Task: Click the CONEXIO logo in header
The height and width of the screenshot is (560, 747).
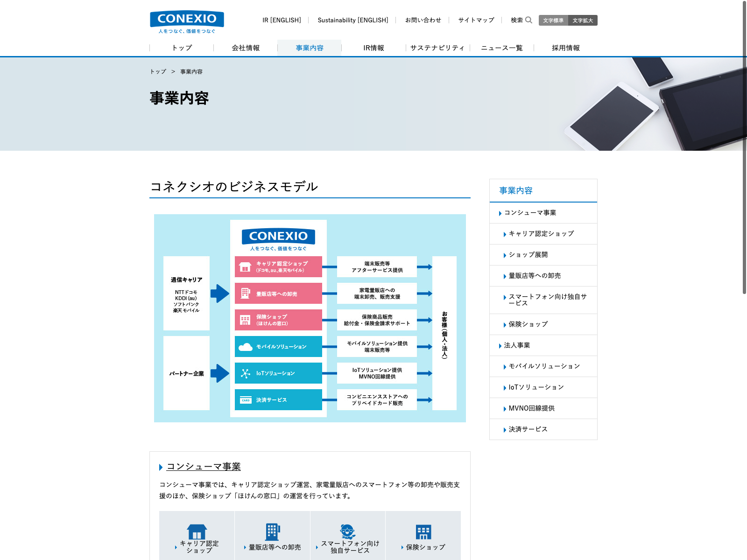Action: coord(187,22)
